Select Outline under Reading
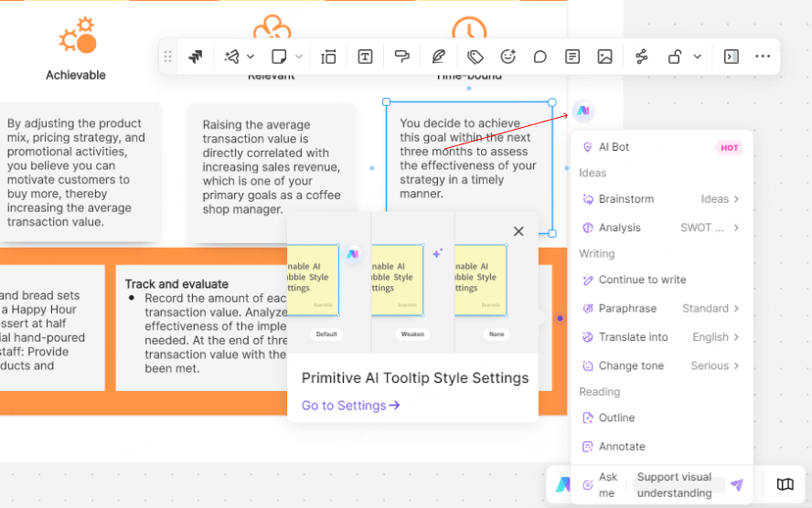This screenshot has height=508, width=812. (x=661, y=418)
